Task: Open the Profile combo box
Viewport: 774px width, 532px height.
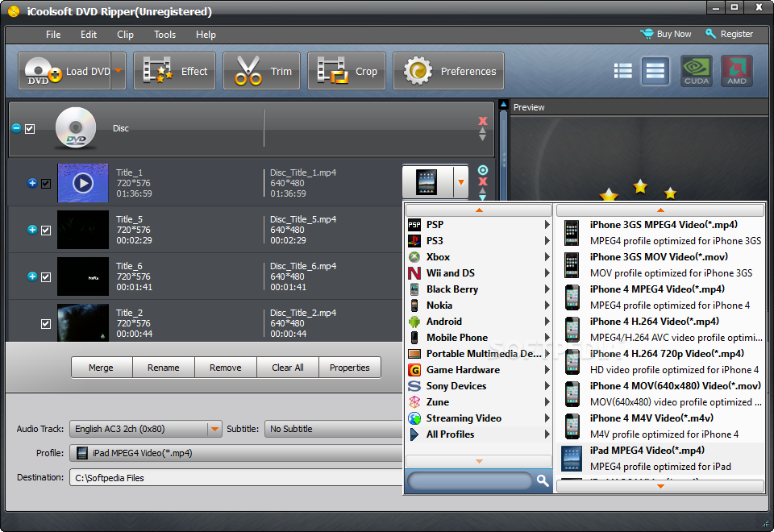Action: pos(236,453)
